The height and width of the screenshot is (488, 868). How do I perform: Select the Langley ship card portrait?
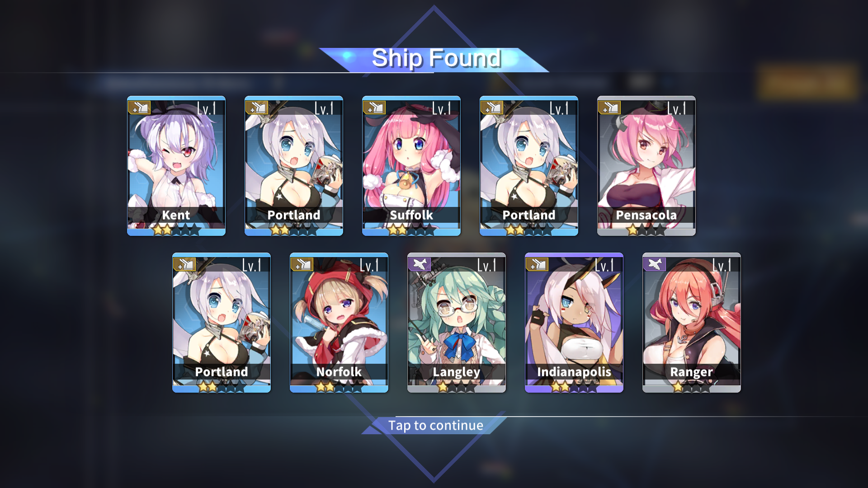click(x=457, y=323)
